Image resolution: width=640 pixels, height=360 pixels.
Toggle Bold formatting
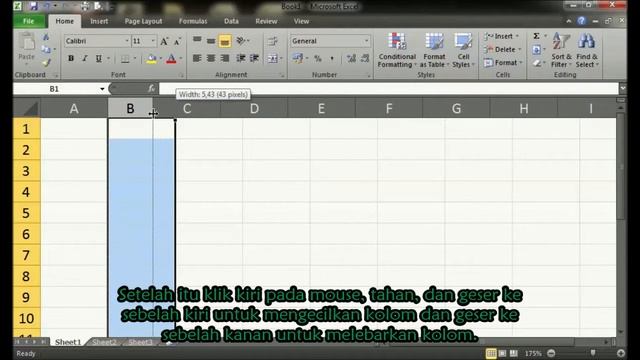[x=71, y=58]
